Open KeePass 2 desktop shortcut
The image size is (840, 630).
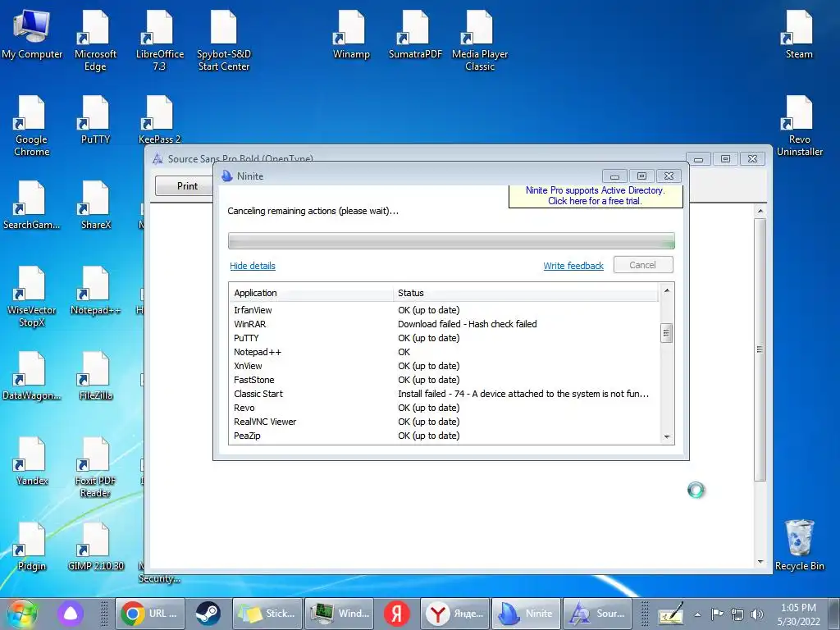(x=160, y=120)
